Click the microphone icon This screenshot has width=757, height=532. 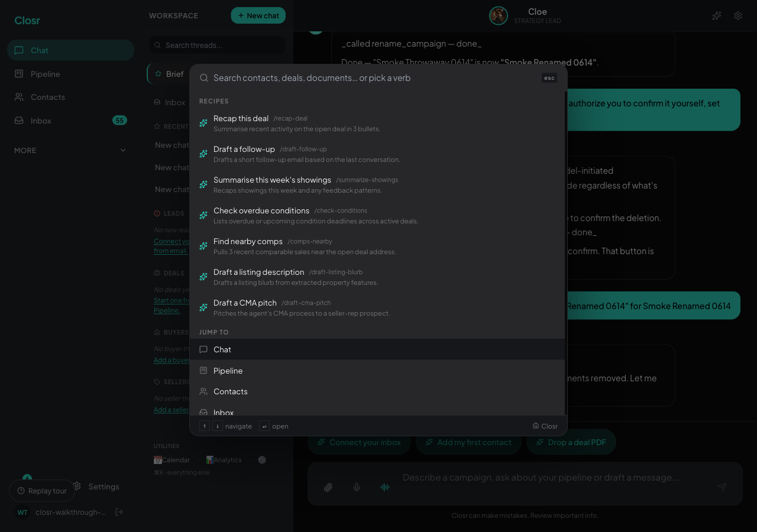coord(357,487)
